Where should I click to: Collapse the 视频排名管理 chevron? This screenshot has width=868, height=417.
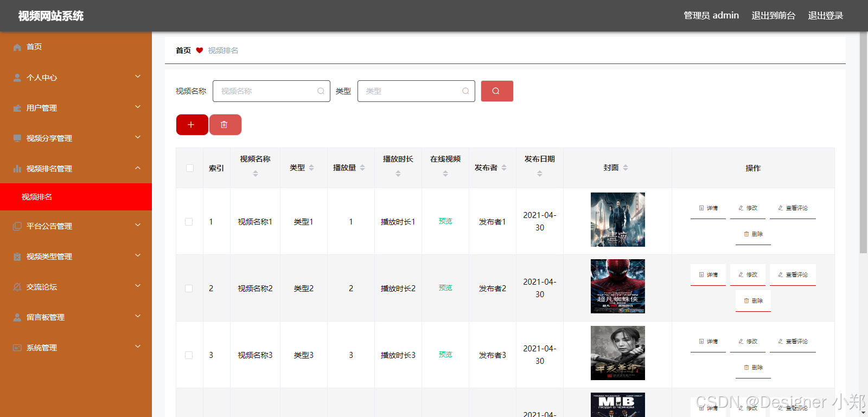tap(138, 168)
